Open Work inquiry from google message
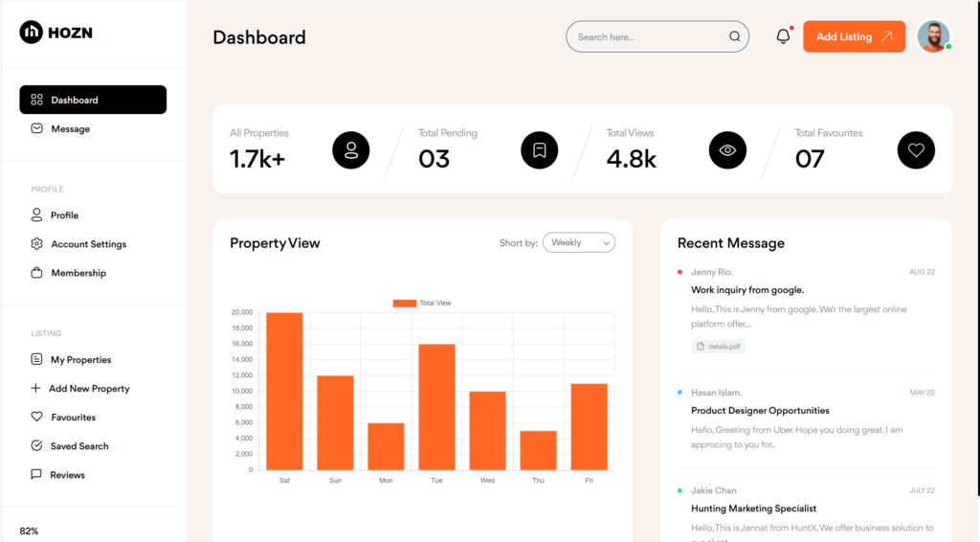The image size is (980, 542). (747, 290)
